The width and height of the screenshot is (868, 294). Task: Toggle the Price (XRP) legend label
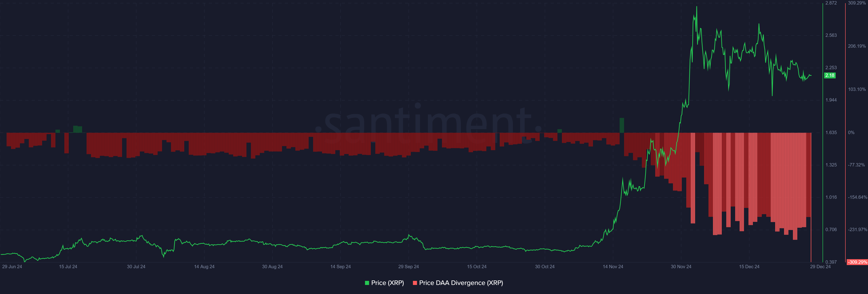[x=387, y=283]
